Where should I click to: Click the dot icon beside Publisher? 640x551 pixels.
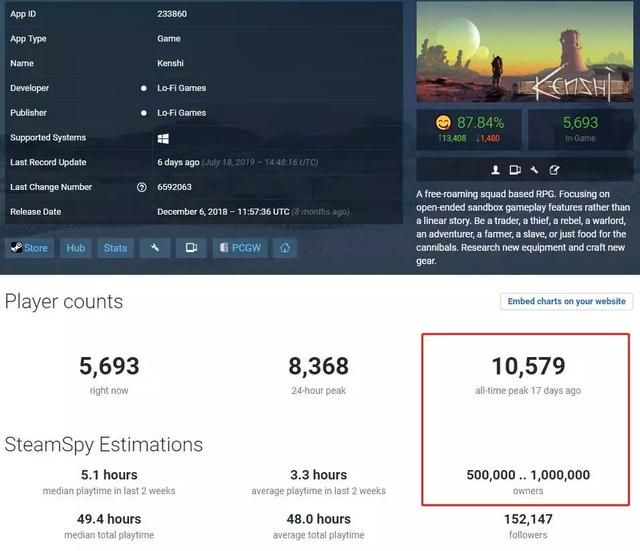(144, 113)
